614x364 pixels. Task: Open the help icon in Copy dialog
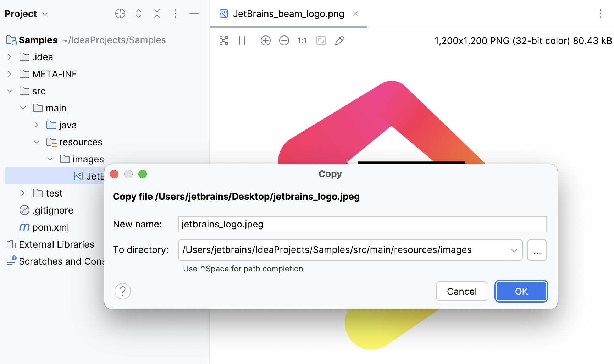(122, 291)
